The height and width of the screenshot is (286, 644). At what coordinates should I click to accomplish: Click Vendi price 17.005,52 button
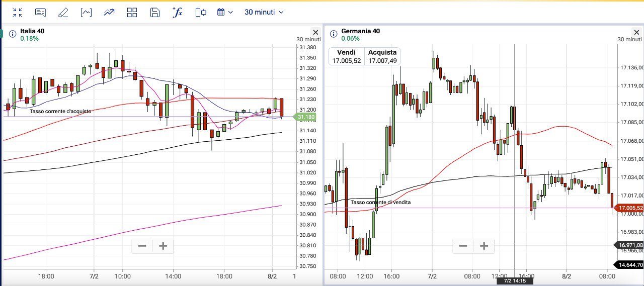coord(346,56)
